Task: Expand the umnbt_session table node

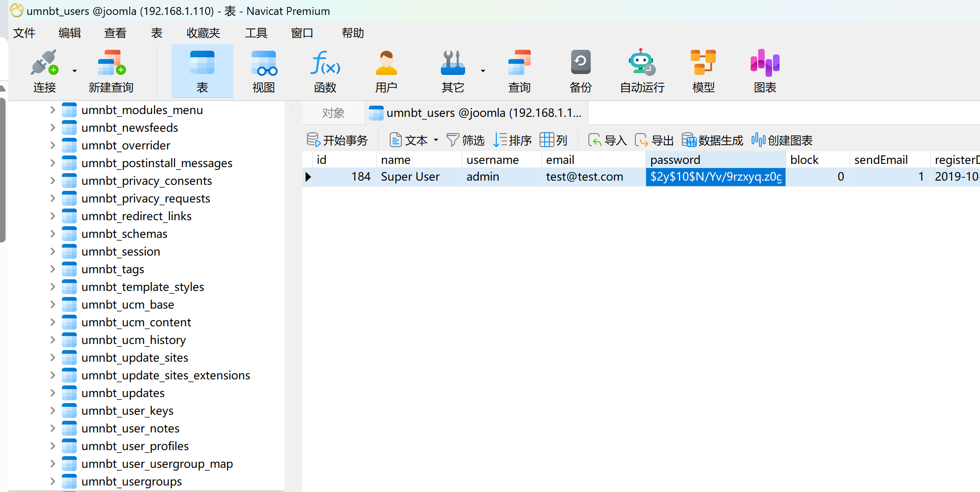Action: tap(53, 252)
